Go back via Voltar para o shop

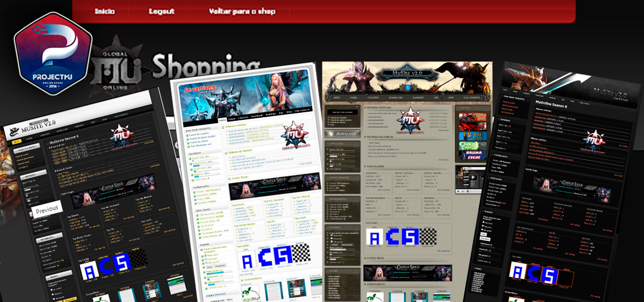tap(242, 11)
